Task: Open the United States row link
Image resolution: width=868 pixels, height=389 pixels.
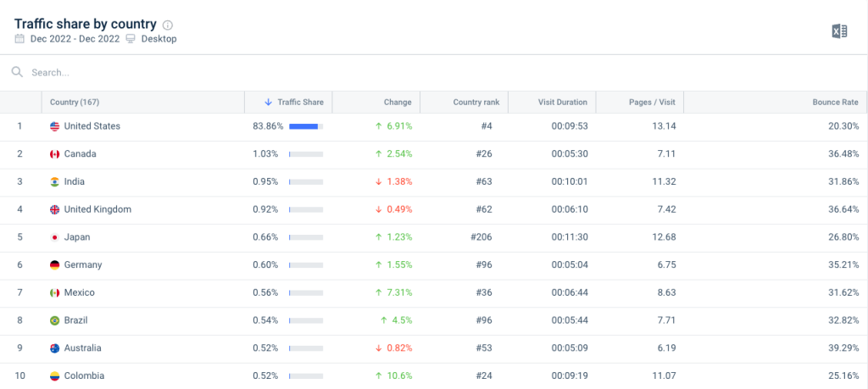Action: [92, 126]
